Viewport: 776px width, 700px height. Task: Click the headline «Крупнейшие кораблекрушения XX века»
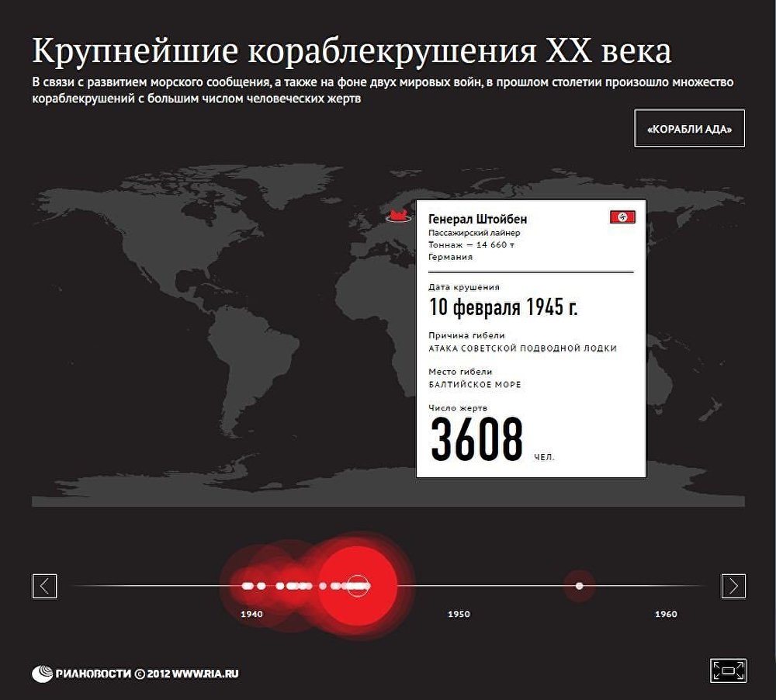coord(352,50)
